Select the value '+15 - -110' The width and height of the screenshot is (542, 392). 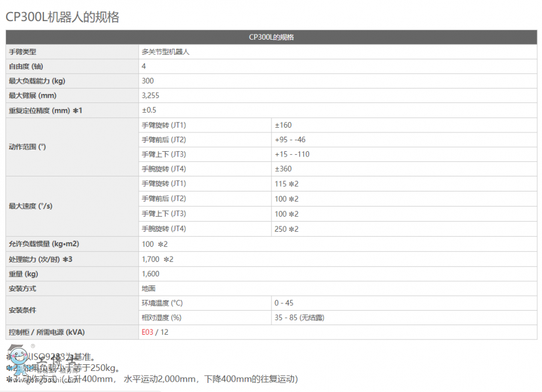292,154
